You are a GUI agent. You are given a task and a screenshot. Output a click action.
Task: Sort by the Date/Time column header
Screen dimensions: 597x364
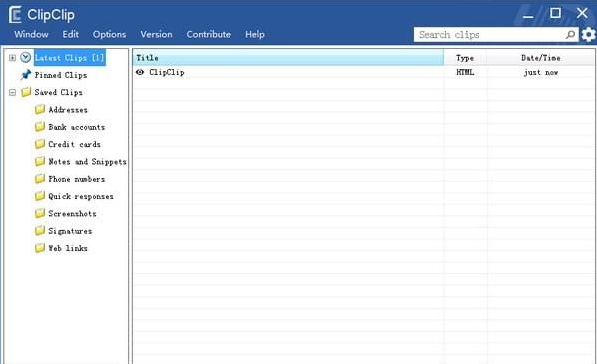pos(540,58)
